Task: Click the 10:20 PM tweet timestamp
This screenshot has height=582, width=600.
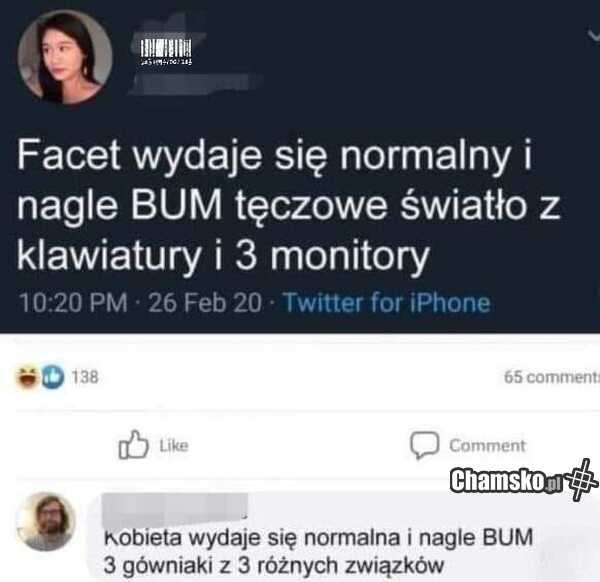Action: (x=73, y=303)
